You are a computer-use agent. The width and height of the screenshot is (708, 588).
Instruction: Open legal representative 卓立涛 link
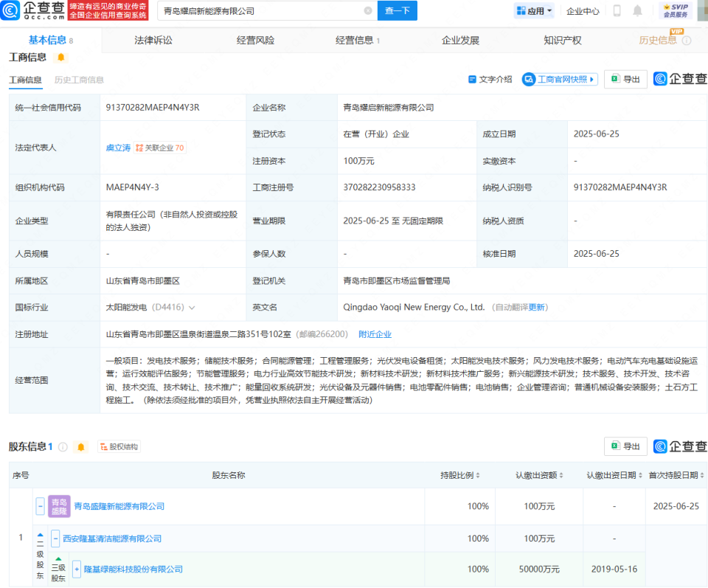pyautogui.click(x=118, y=148)
